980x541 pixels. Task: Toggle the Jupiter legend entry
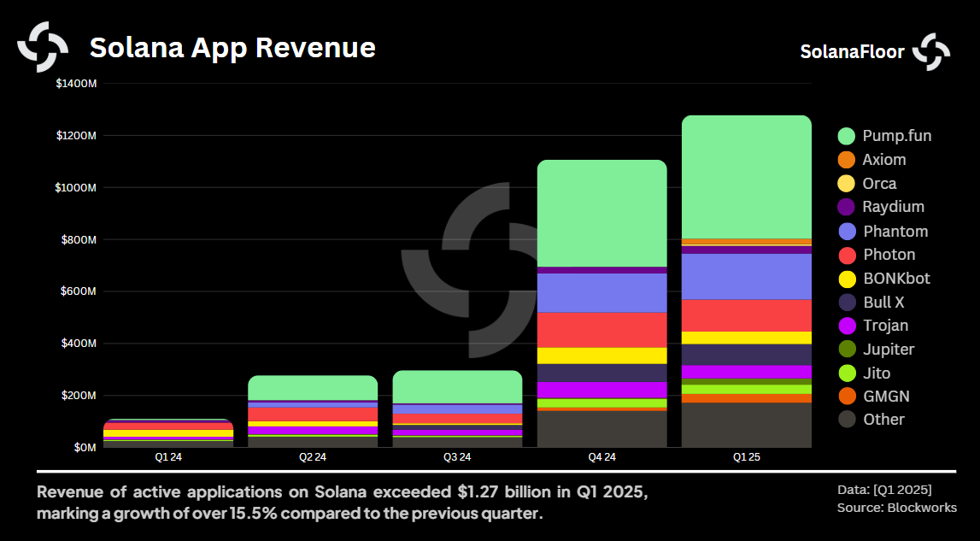[849, 349]
